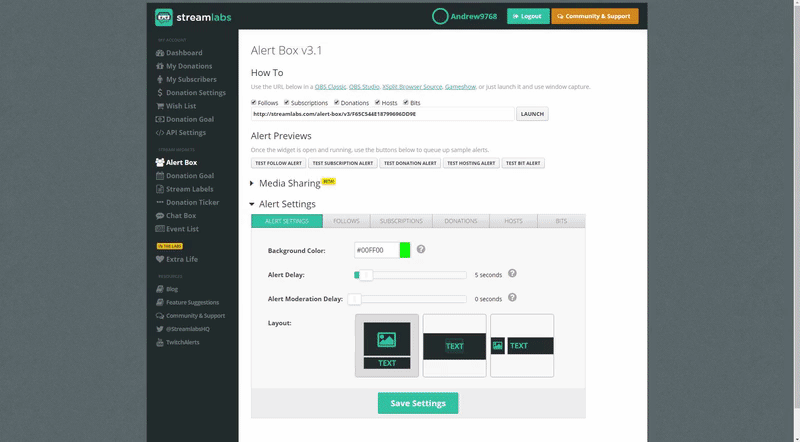Image resolution: width=800 pixels, height=442 pixels.
Task: Click Test Subscription Alert button
Action: click(343, 163)
